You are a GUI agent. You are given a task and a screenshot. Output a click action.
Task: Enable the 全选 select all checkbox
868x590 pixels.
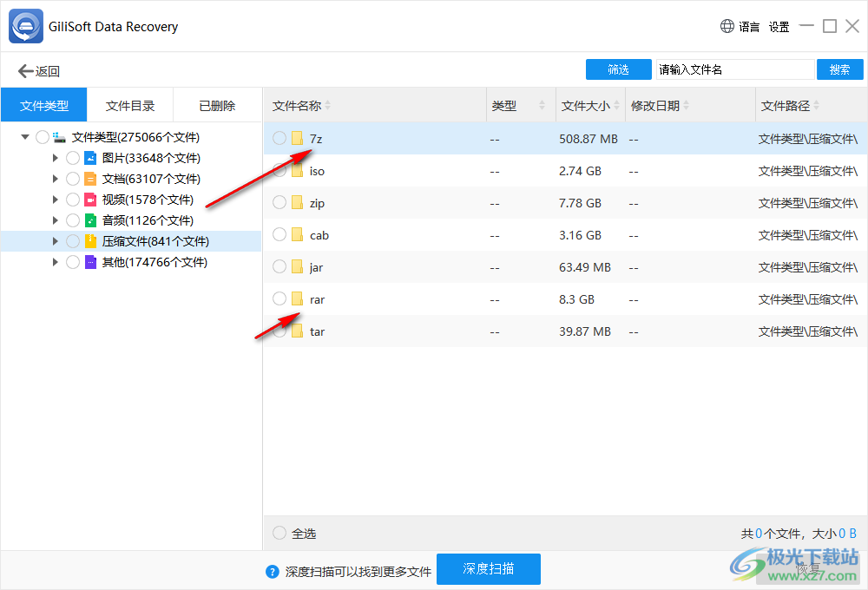coord(279,533)
